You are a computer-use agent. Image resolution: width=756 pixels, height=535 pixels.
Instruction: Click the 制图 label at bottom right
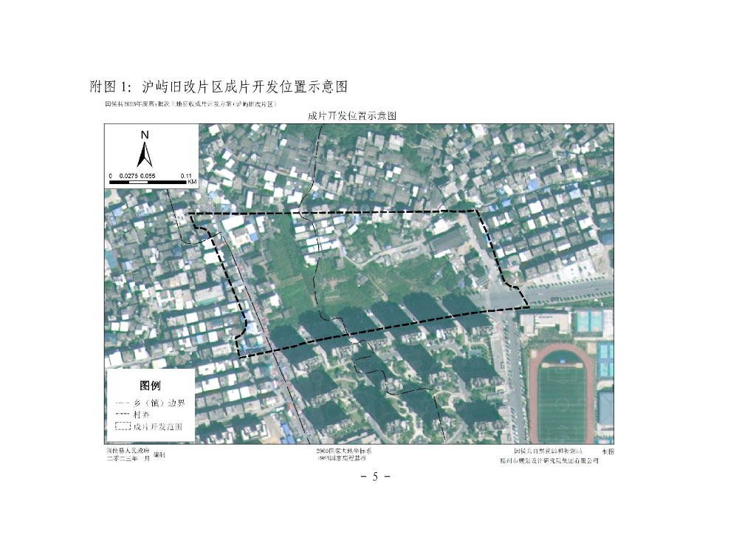coord(608,451)
